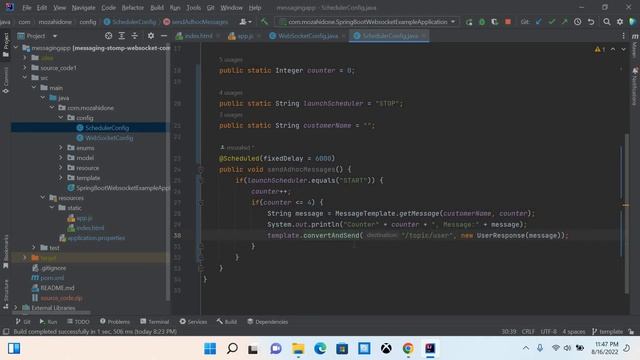Open Project panel gear options

pos(151,36)
